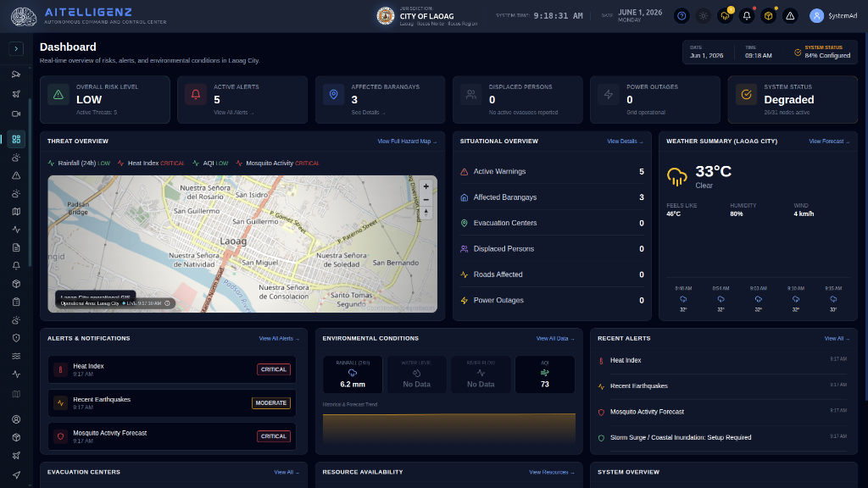Reset the map compass bearing
The image size is (868, 488).
pos(426,213)
